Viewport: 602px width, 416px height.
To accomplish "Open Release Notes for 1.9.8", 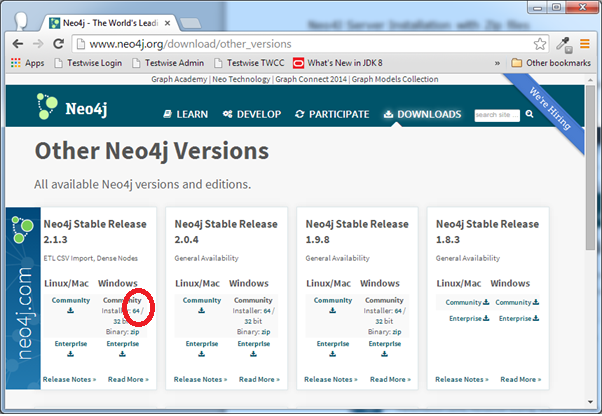I will point(331,379).
